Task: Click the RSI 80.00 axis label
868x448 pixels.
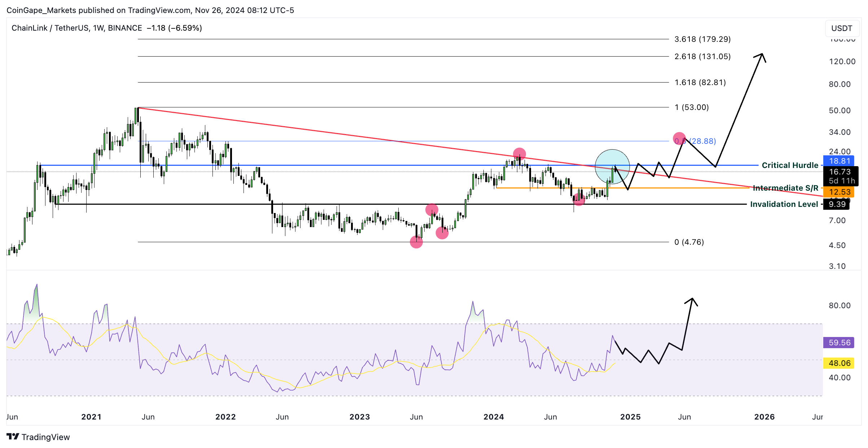Action: (x=839, y=305)
